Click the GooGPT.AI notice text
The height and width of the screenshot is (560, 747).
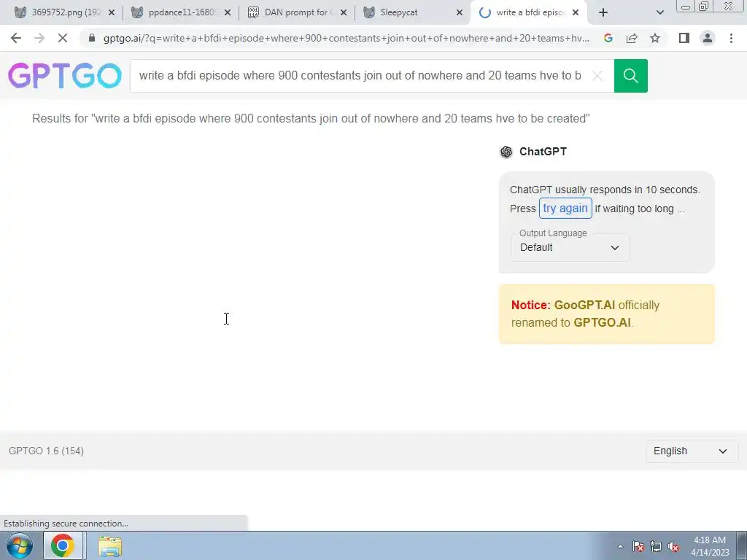click(584, 306)
